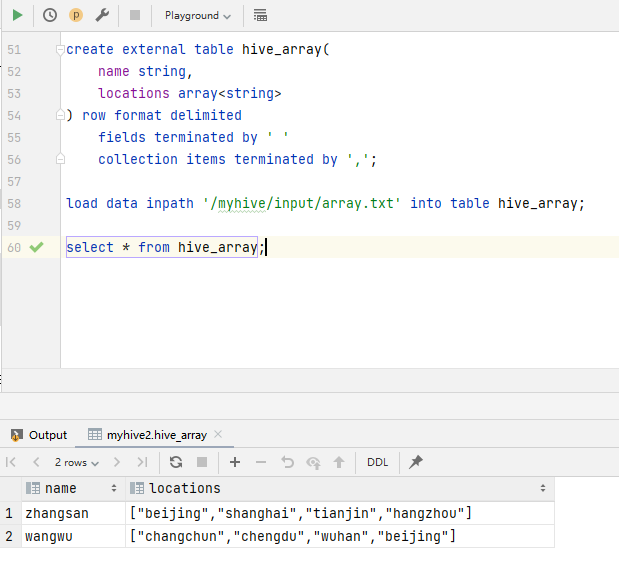Screen dimensions: 619x570
Task: Close the myhive2.hive_array tab
Action: pos(218,435)
